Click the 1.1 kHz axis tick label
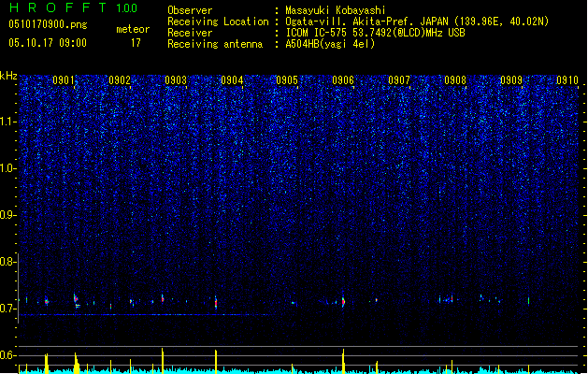Screen dimensions: 588x374 [x=7, y=122]
